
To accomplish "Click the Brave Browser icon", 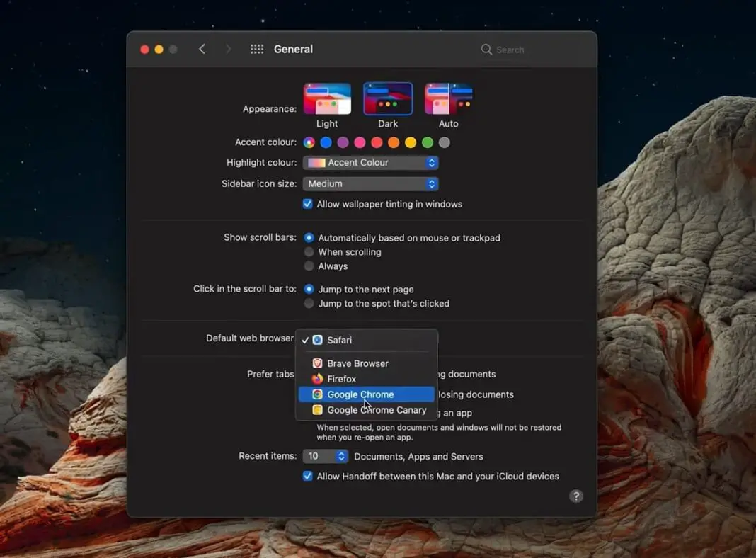I will tap(316, 363).
